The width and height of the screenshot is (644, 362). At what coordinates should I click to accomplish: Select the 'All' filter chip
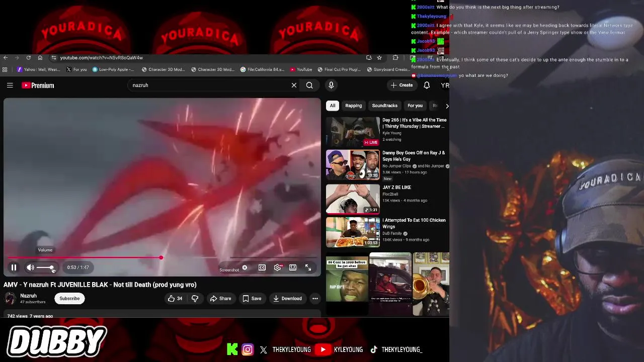(333, 106)
